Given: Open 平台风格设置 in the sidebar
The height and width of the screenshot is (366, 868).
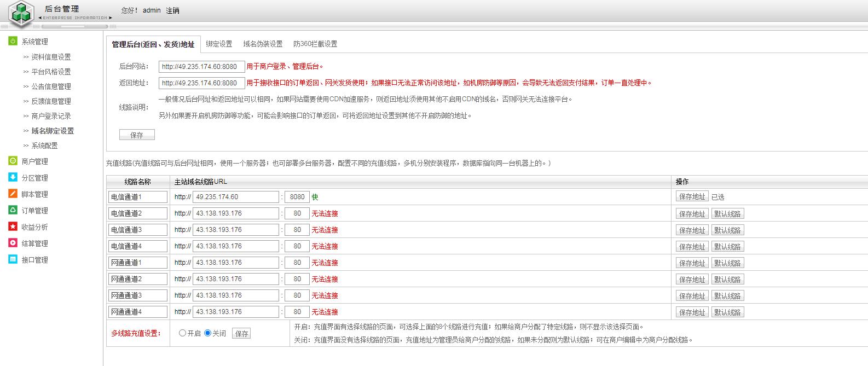Looking at the screenshot, I should pyautogui.click(x=51, y=72).
